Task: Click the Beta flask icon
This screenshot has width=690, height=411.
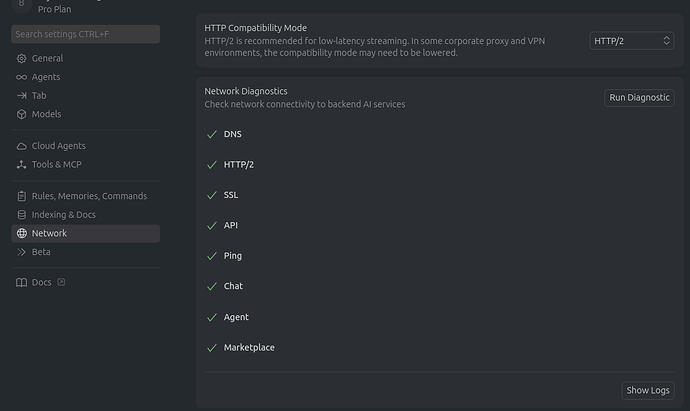Action: click(22, 252)
